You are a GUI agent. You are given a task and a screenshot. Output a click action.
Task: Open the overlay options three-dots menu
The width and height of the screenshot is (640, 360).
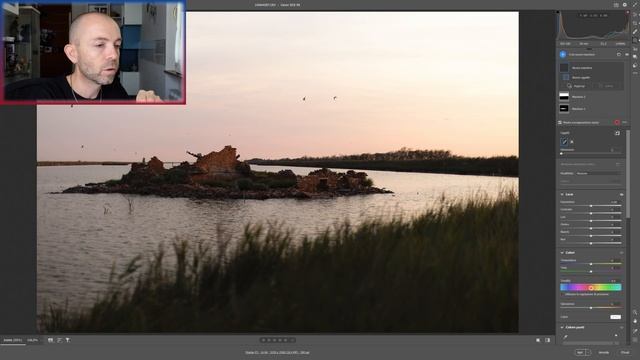click(x=624, y=122)
